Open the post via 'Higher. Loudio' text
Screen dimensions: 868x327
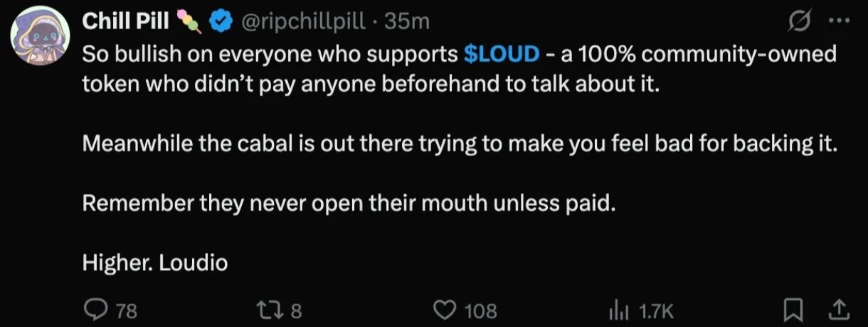tap(155, 264)
